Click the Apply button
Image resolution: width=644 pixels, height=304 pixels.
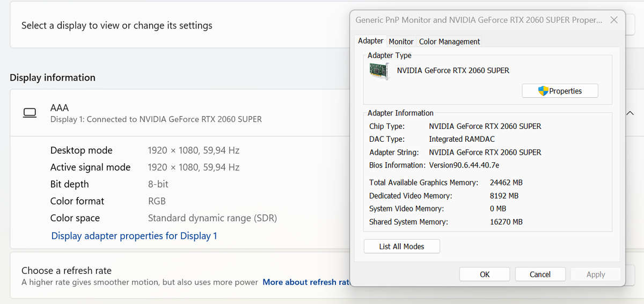pyautogui.click(x=595, y=274)
